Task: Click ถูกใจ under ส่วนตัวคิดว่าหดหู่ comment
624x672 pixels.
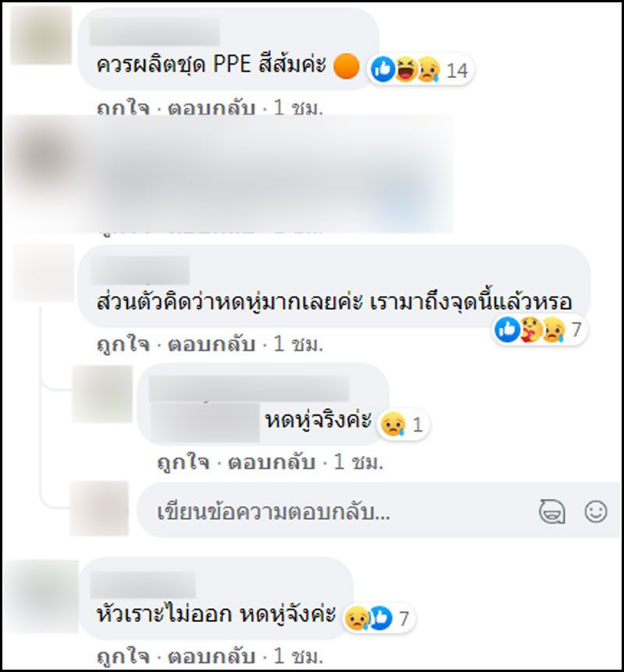Action: [x=123, y=344]
